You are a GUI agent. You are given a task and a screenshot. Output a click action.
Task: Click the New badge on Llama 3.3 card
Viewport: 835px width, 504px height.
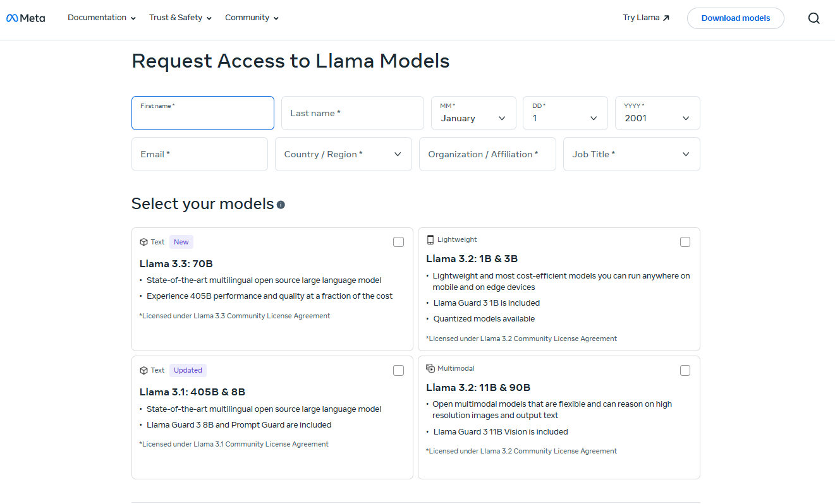[x=181, y=242]
